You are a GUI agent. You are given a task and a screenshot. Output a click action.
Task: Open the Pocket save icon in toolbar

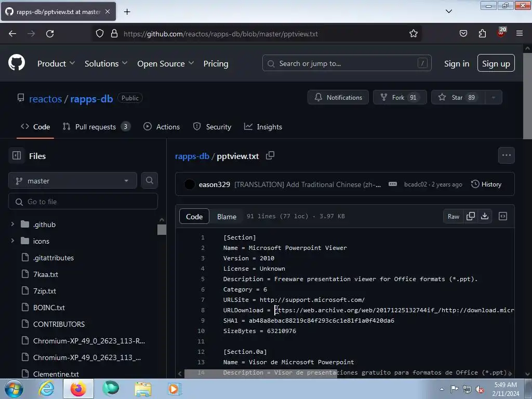pyautogui.click(x=463, y=34)
